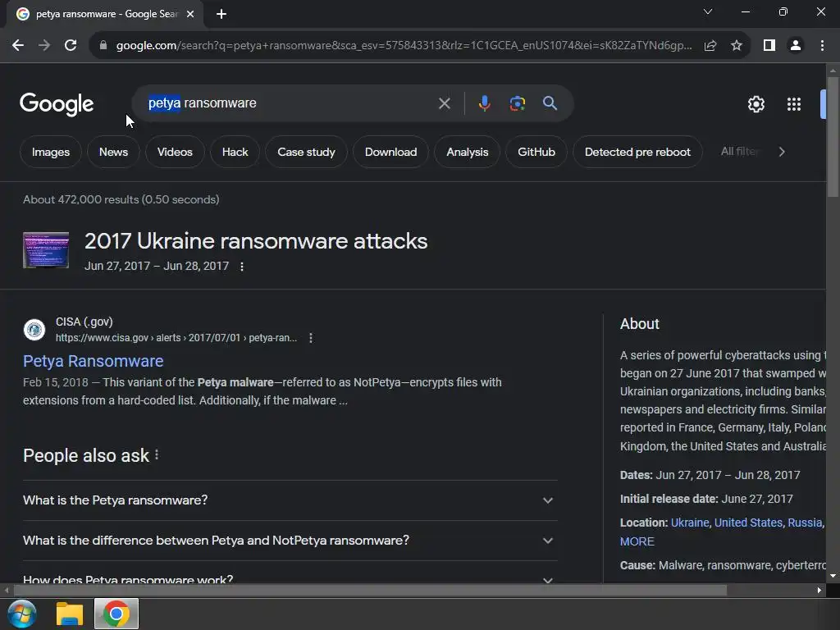Share this page using the share icon
This screenshot has height=630, width=840.
point(710,46)
